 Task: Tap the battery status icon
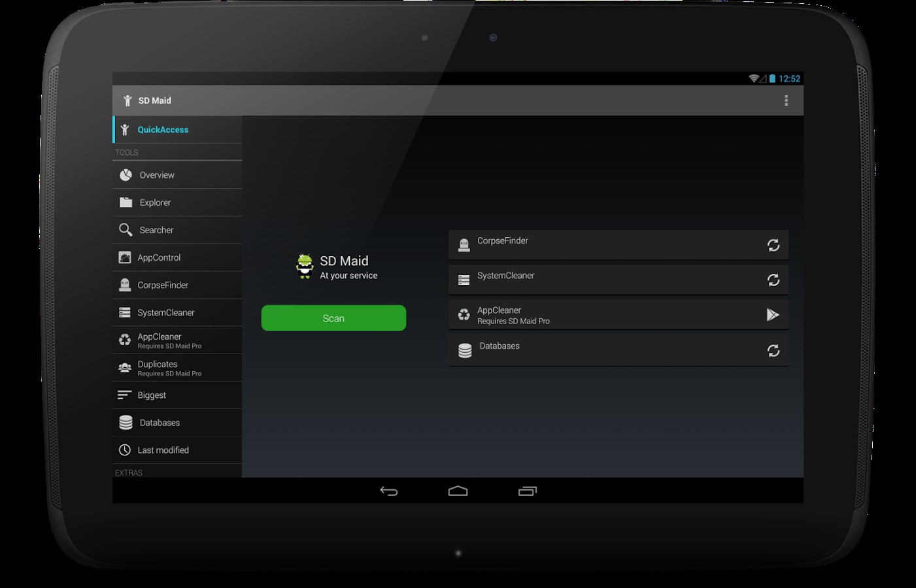(x=772, y=78)
